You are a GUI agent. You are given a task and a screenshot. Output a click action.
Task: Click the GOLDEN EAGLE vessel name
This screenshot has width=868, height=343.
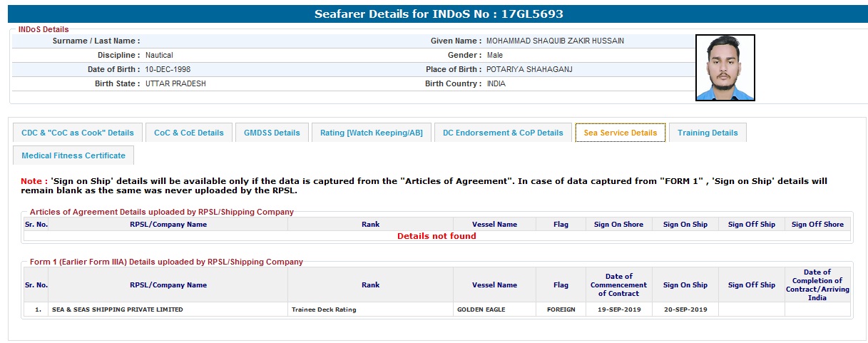click(x=481, y=309)
